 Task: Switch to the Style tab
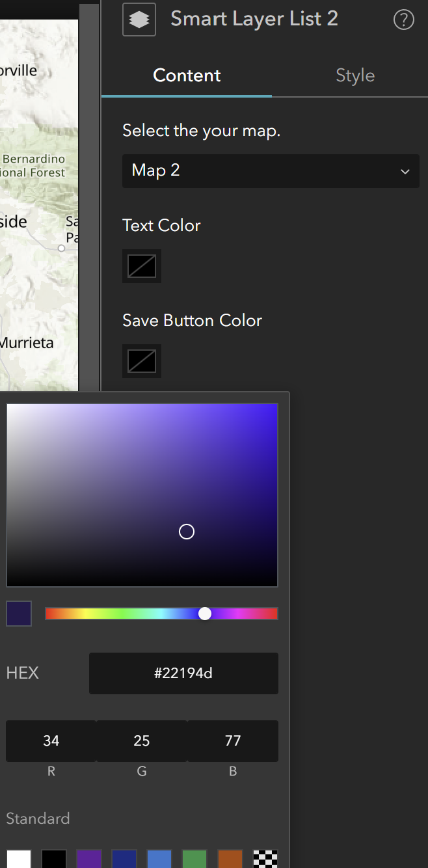pos(355,75)
